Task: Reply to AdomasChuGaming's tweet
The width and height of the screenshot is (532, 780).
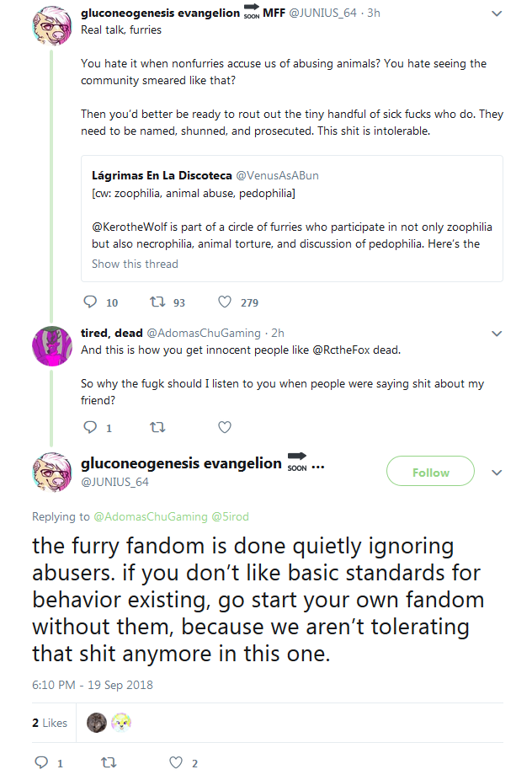Action: [x=90, y=427]
